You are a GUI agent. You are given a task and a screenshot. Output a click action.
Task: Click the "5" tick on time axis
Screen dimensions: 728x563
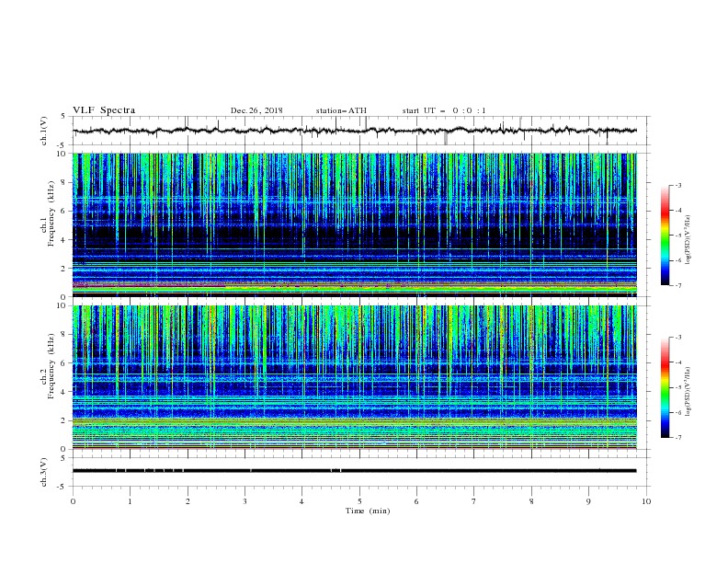click(x=359, y=501)
